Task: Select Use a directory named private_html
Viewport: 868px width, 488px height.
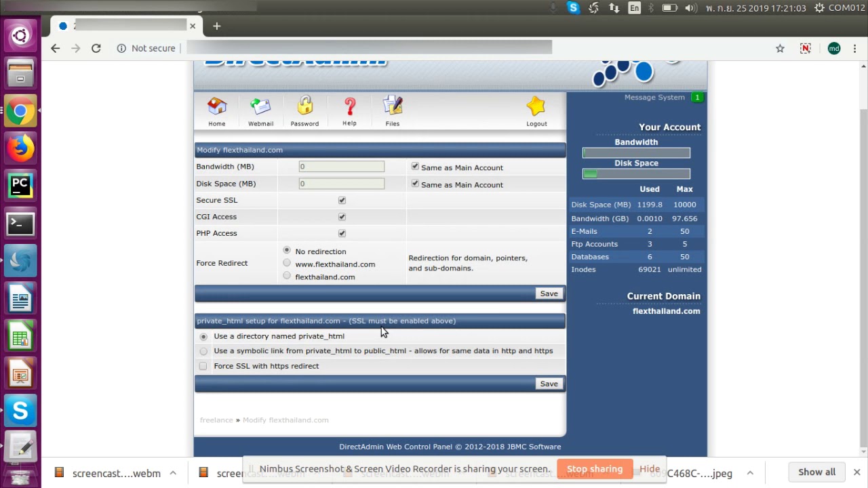Action: [203, 336]
